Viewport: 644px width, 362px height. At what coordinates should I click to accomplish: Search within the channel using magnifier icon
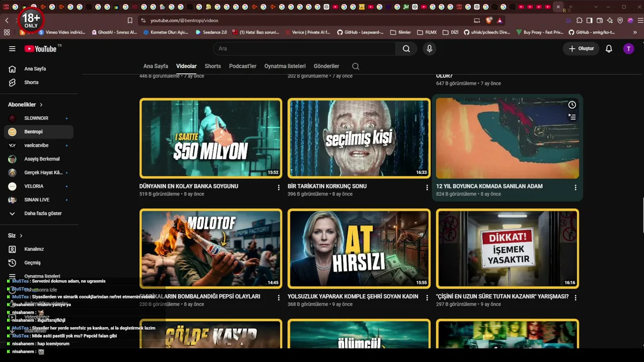click(356, 66)
